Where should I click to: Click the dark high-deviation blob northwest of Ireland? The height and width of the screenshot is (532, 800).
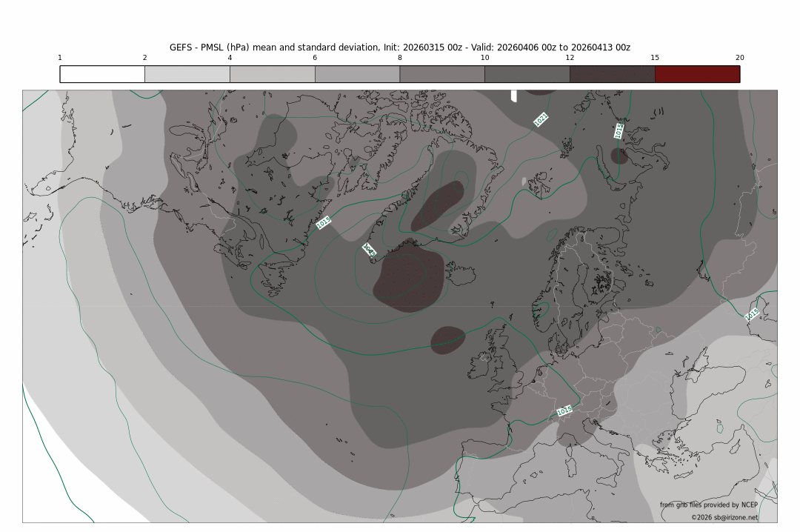pos(447,339)
